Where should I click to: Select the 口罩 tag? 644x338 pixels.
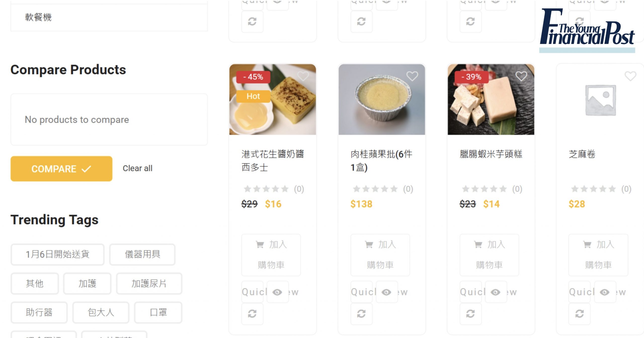(x=158, y=312)
